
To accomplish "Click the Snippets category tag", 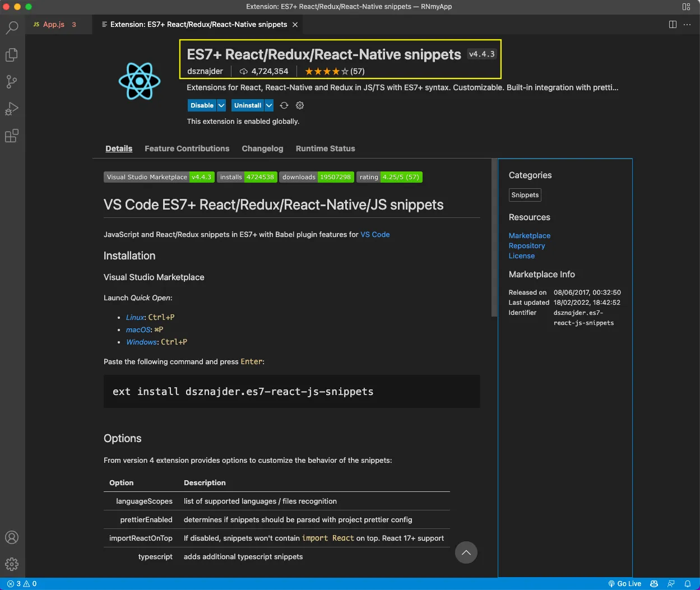I will (525, 195).
